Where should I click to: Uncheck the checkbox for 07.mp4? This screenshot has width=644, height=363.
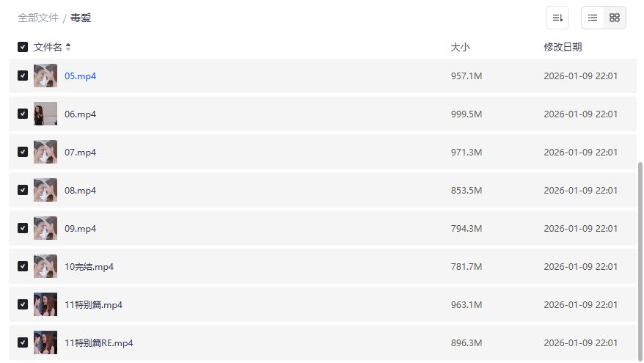coord(23,152)
